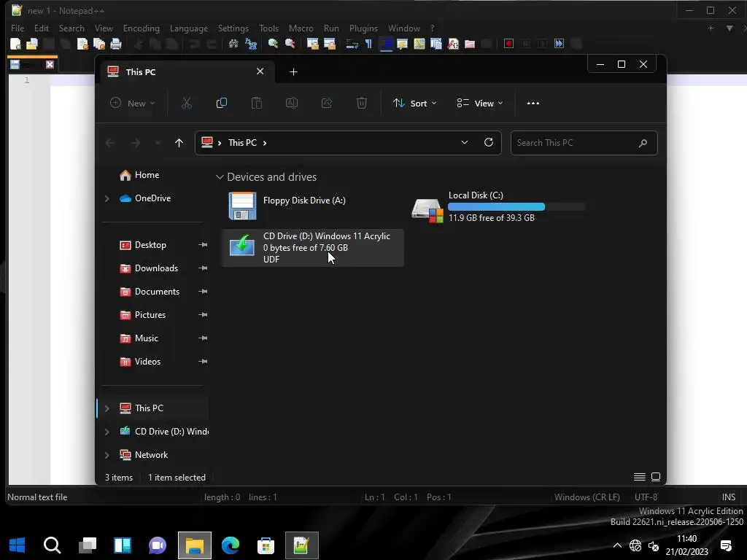Click UTF-8 encoding in Notepad++ status bar

[x=646, y=497]
